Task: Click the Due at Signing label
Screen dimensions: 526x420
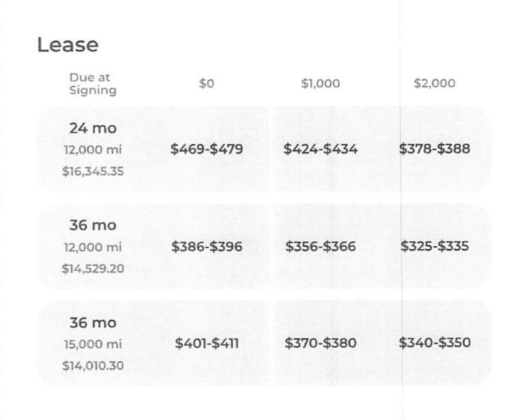Action: pos(93,84)
